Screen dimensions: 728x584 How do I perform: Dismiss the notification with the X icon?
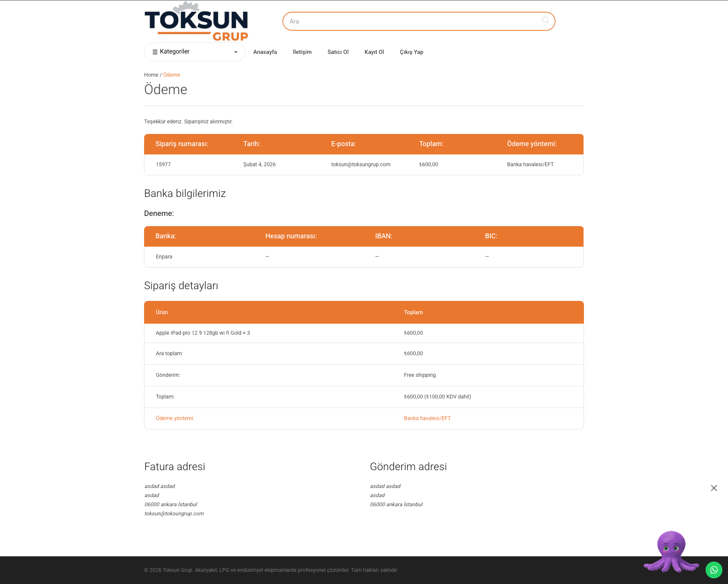714,488
